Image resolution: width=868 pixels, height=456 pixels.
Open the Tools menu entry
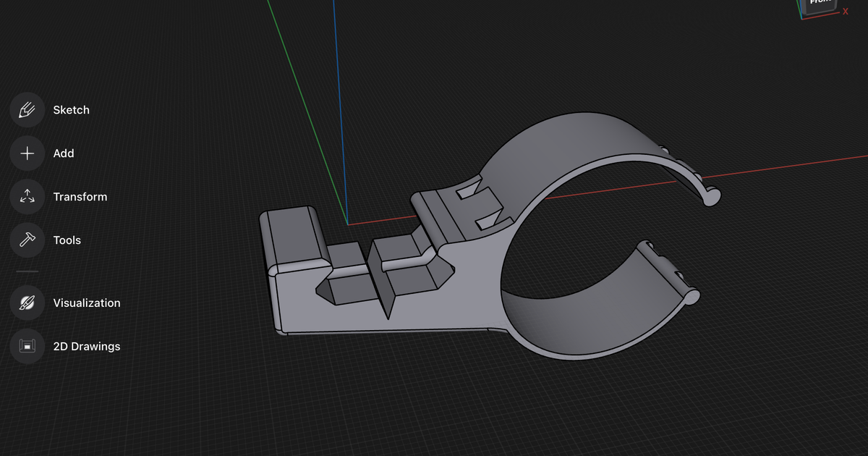point(67,240)
